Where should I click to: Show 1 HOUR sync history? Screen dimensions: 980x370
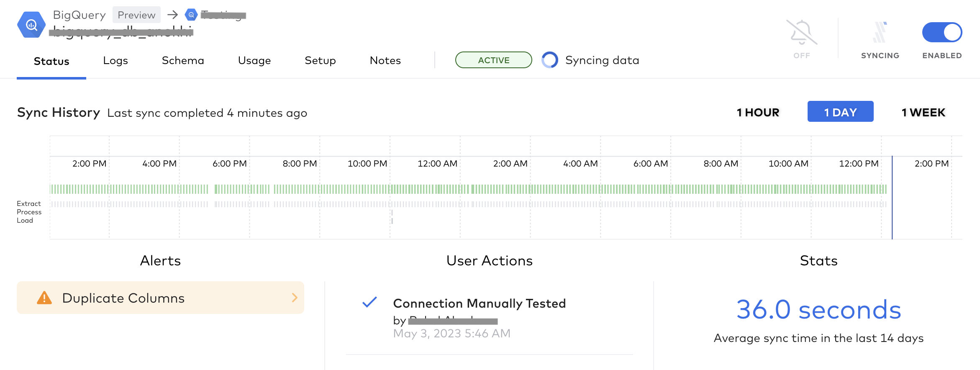[x=758, y=112]
